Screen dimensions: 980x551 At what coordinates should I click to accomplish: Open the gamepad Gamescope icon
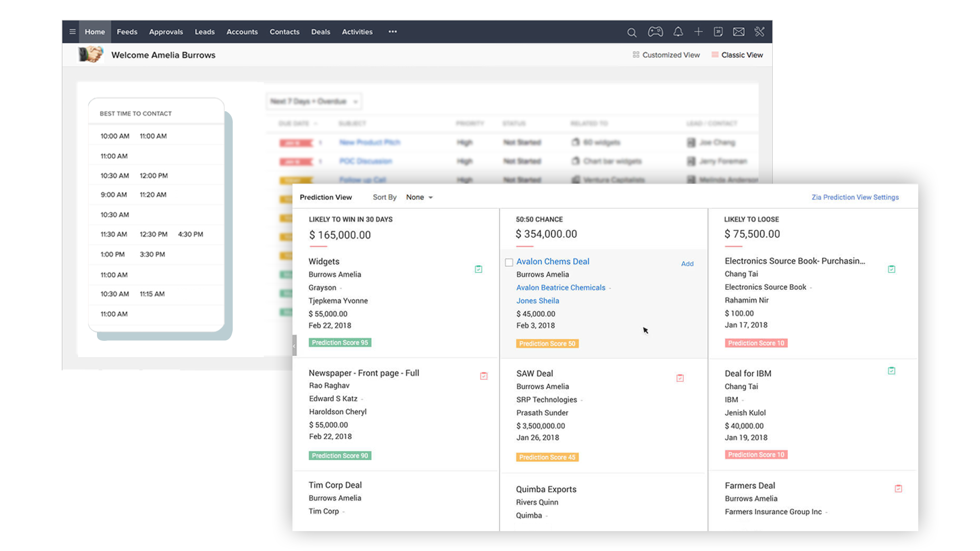[655, 32]
